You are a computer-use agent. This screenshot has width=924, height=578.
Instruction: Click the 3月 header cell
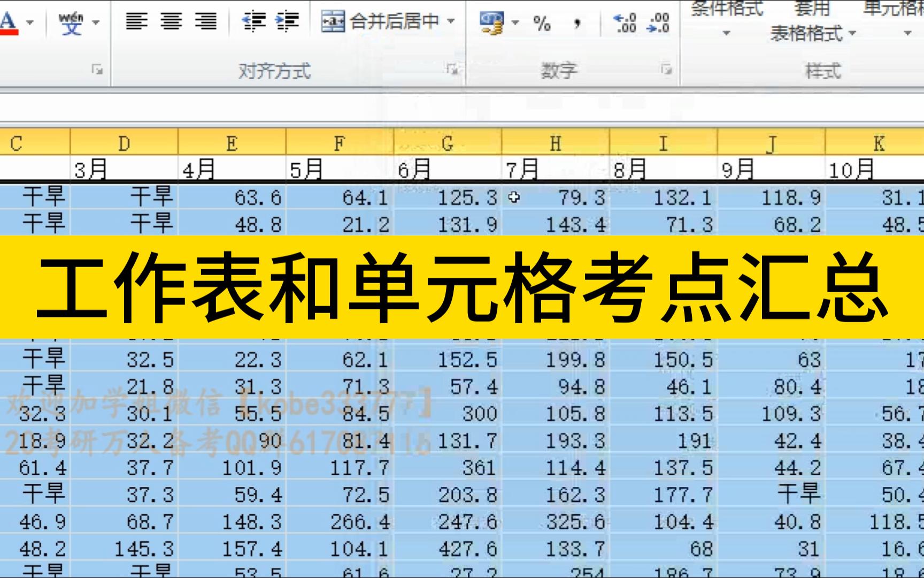[x=124, y=169]
